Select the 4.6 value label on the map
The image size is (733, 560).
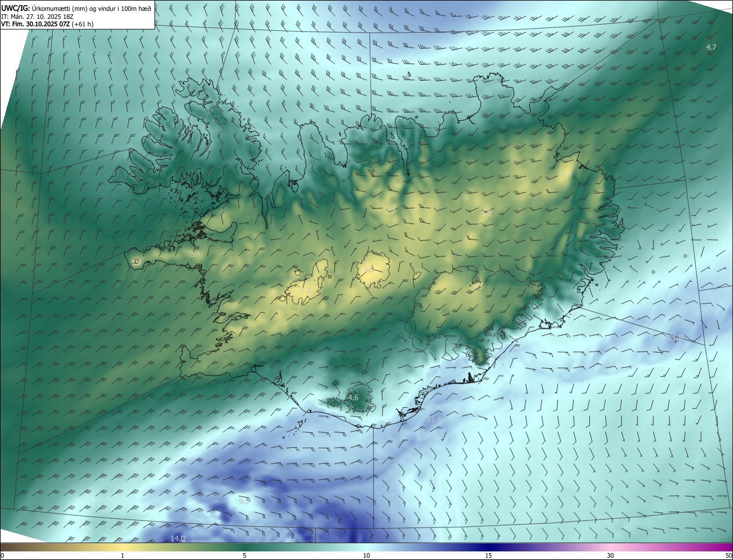click(353, 397)
